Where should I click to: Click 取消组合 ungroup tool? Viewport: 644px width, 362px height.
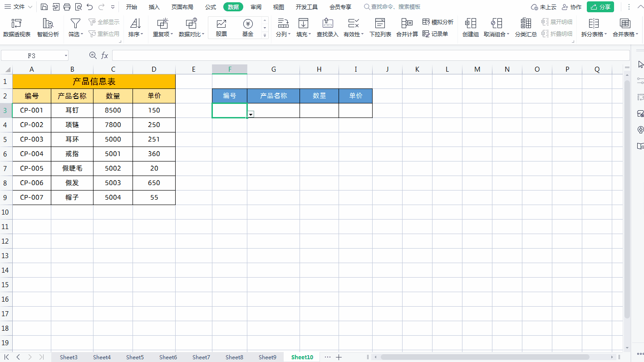[497, 28]
